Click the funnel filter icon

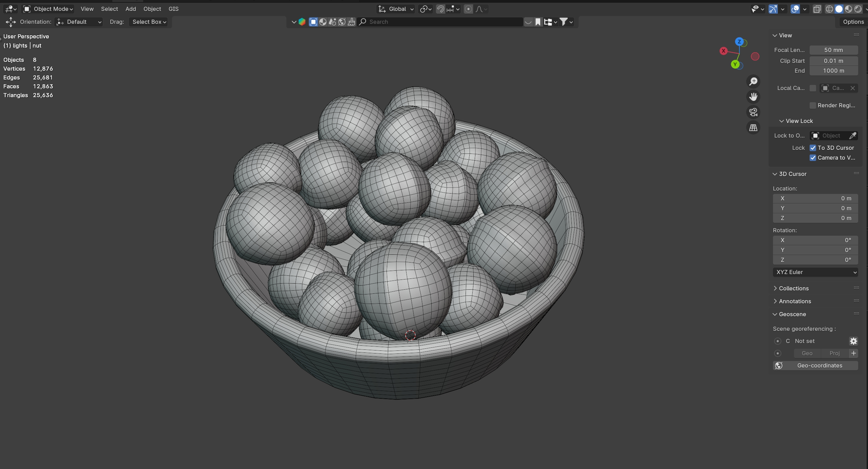tap(563, 22)
